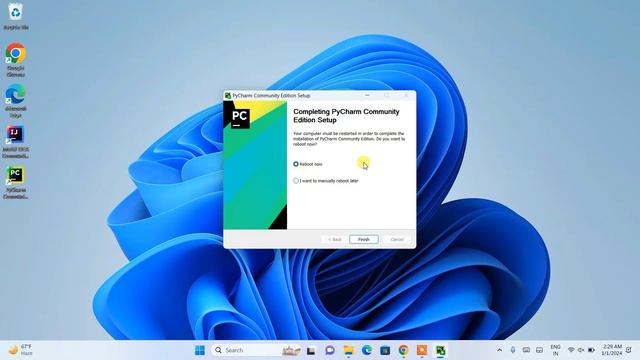
Task: Click the Cancel button in setup
Action: (x=397, y=240)
